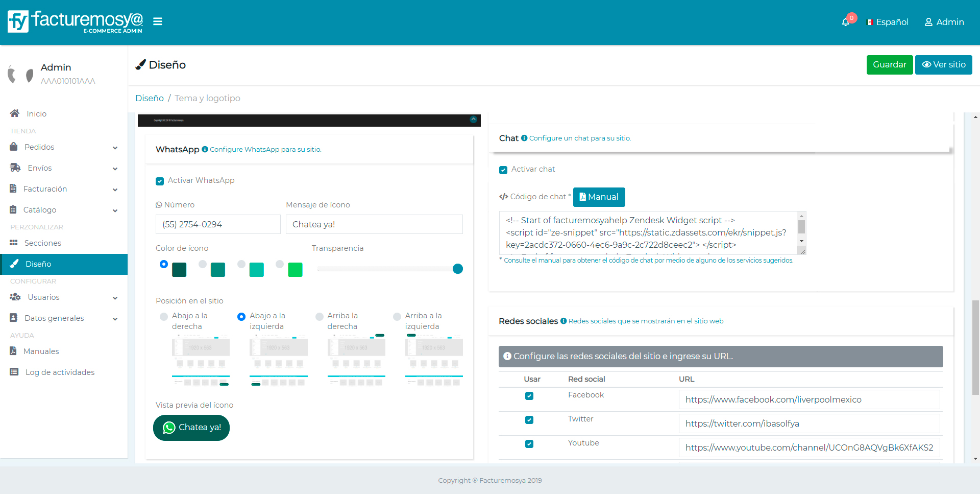Screen dimensions: 980x494
Task: Click the Diseño page title brush icon
Action: (x=140, y=64)
